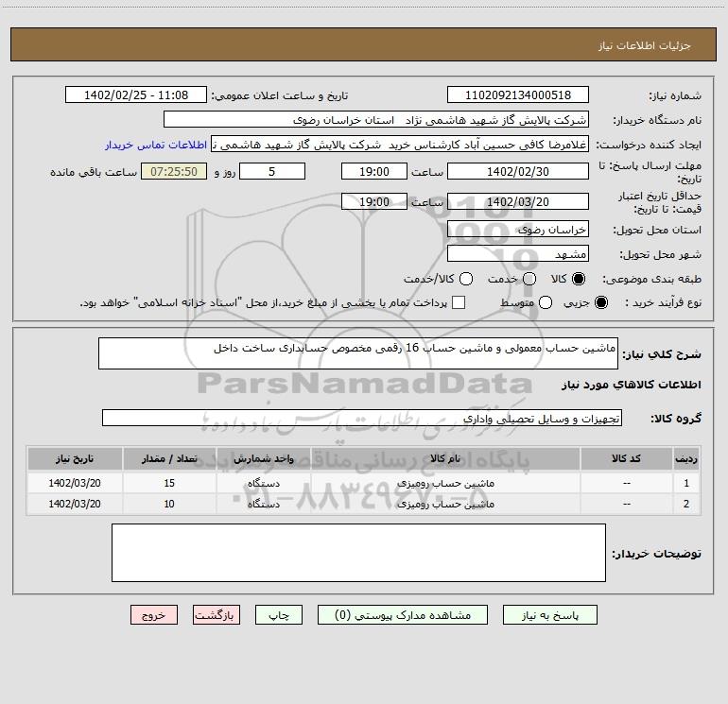Click the بازگشت back button
This screenshot has width=728, height=704.
click(217, 615)
